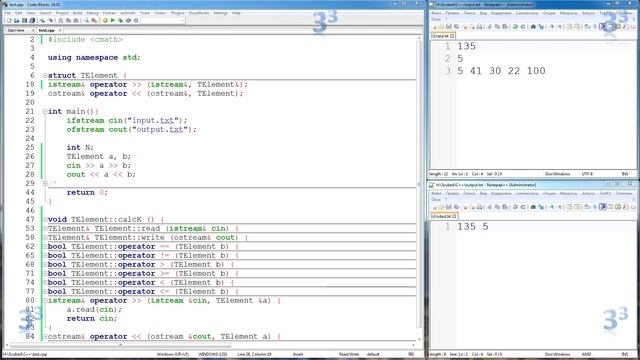Screen dimensions: 640x360
Task: Click Copy icon in Code::Blocks toolbar
Action: (x=68, y=20)
